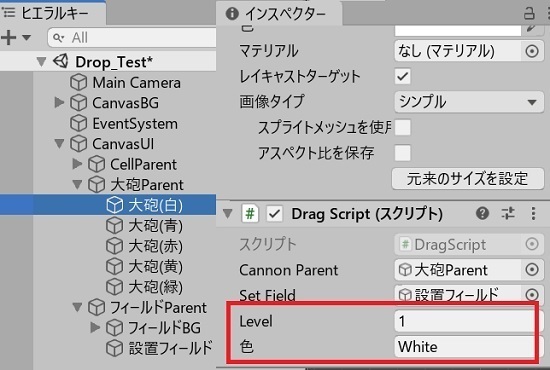550x370 pixels.
Task: Select the Drop_Test* scene row
Action: coord(108,62)
